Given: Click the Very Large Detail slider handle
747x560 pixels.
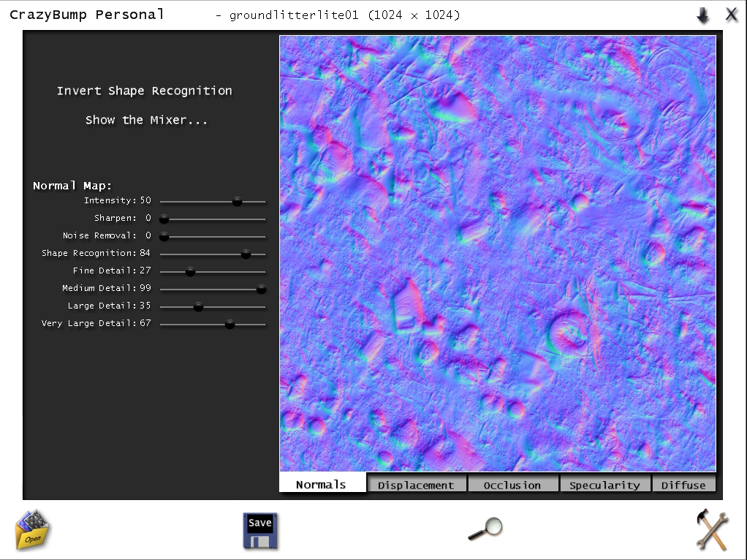Looking at the screenshot, I should click(230, 324).
